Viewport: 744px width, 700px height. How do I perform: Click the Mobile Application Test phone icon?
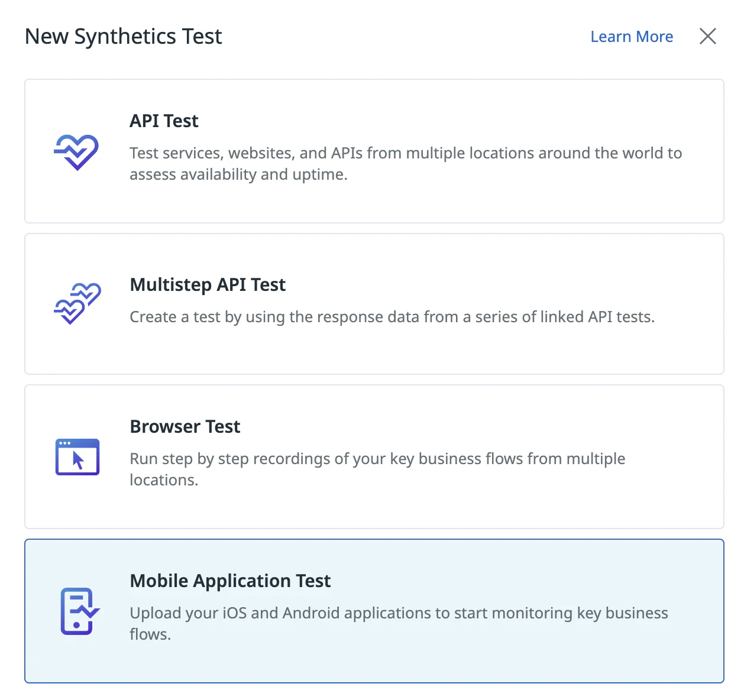coord(79,612)
